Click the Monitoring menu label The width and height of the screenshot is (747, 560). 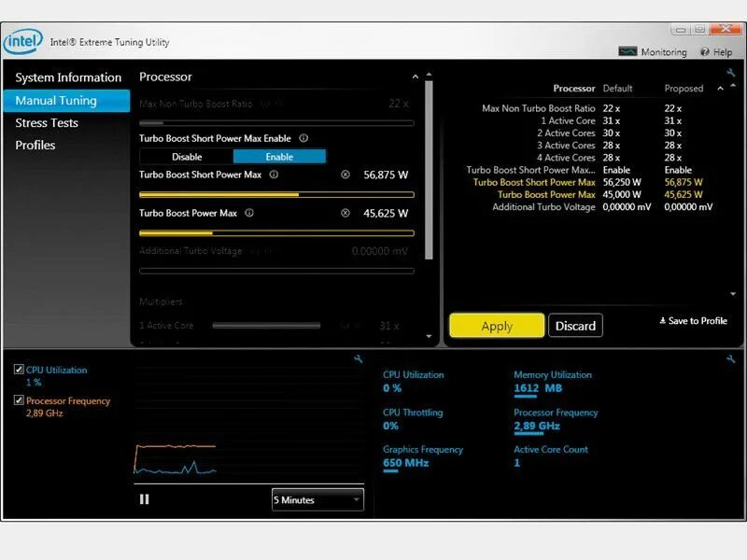tap(664, 52)
